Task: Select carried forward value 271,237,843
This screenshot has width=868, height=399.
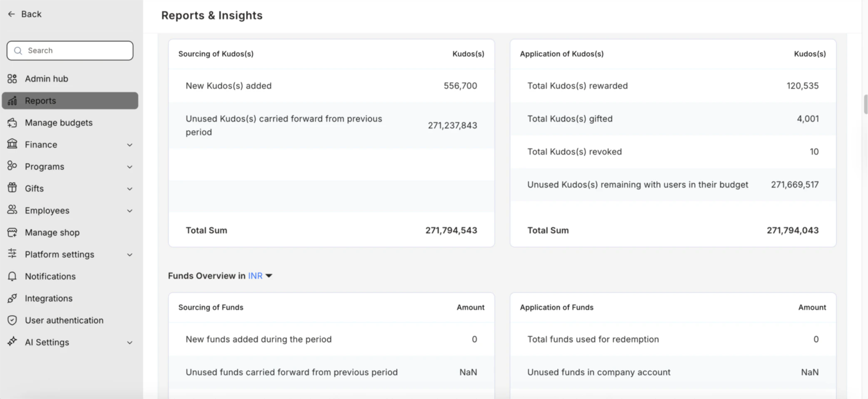Action: pyautogui.click(x=452, y=125)
